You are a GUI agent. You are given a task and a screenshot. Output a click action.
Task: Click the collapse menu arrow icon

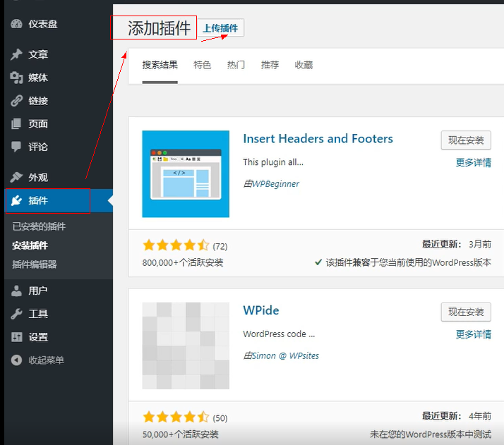(x=16, y=360)
